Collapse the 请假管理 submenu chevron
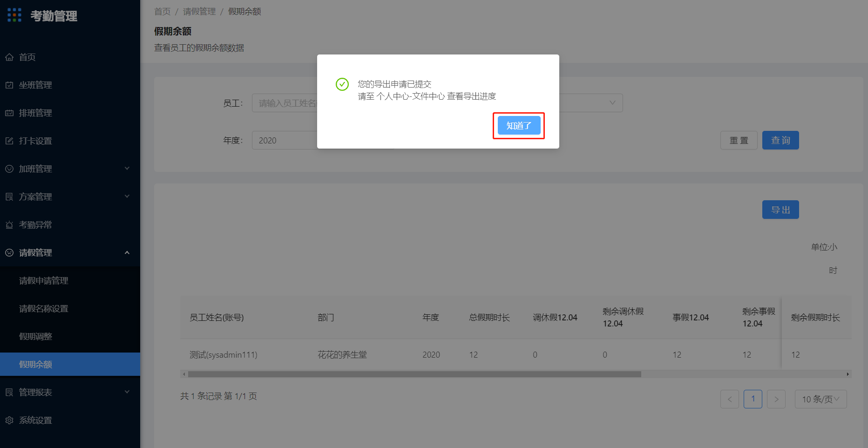The image size is (868, 448). pyautogui.click(x=127, y=252)
